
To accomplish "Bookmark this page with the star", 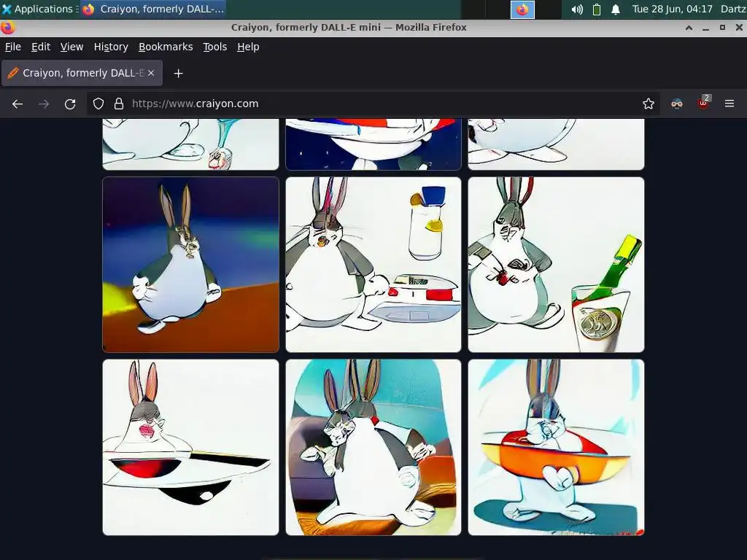I will [x=648, y=104].
